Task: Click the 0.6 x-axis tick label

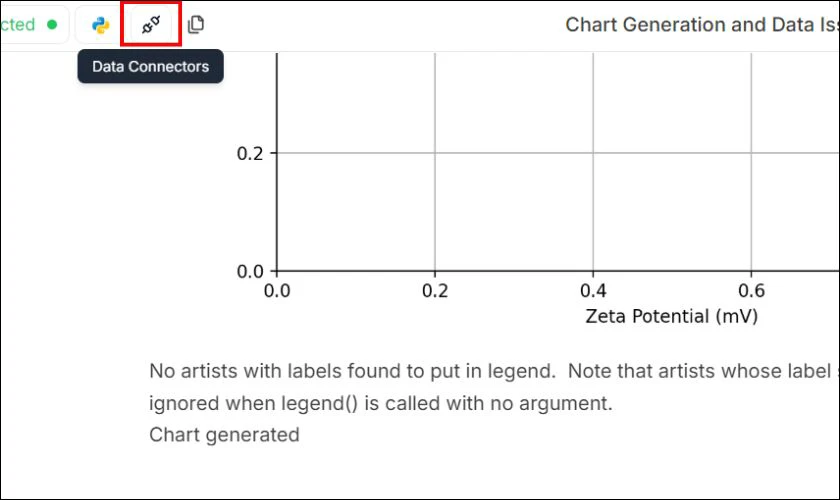Action: (x=751, y=291)
